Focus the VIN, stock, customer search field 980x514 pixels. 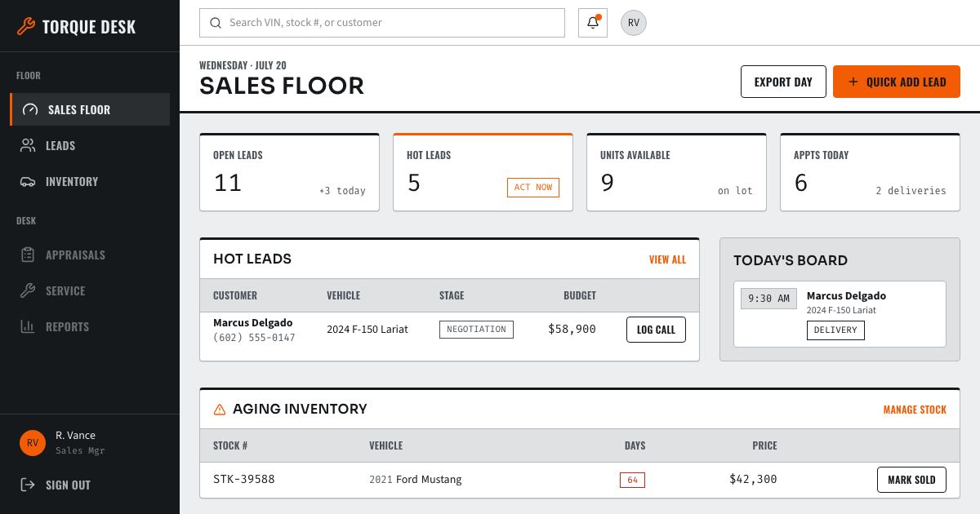[x=382, y=23]
